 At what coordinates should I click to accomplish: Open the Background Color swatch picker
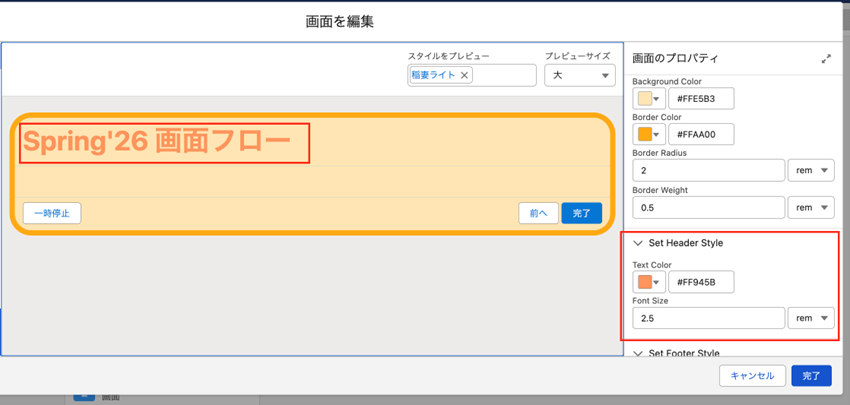click(649, 99)
